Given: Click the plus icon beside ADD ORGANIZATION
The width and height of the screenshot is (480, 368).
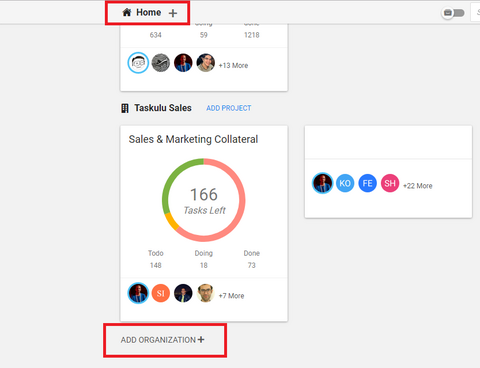Looking at the screenshot, I should click(x=201, y=340).
